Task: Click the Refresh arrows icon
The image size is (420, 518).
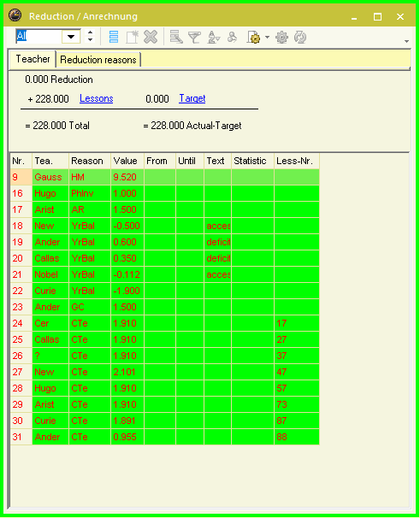Action: (x=300, y=37)
